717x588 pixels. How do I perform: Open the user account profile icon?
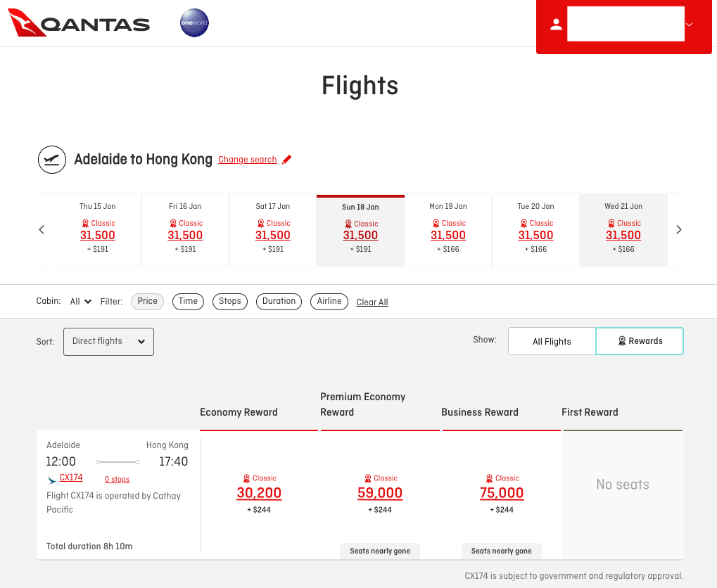(556, 24)
